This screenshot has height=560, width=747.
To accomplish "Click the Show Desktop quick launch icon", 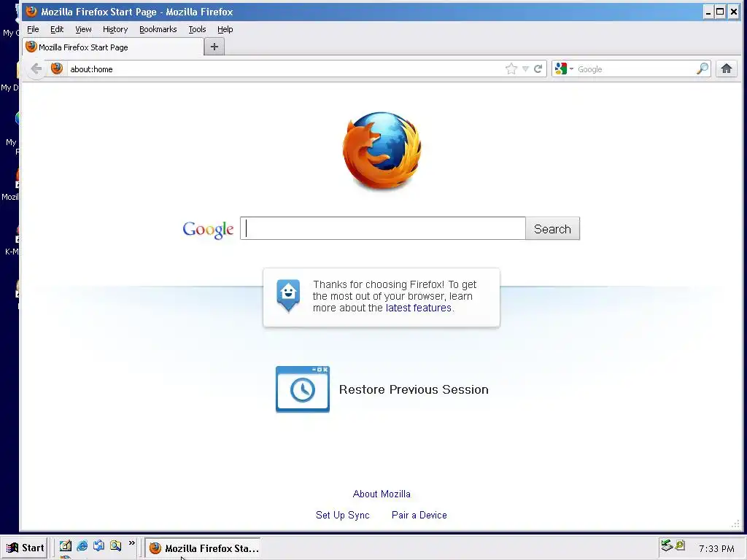I will (x=98, y=545).
